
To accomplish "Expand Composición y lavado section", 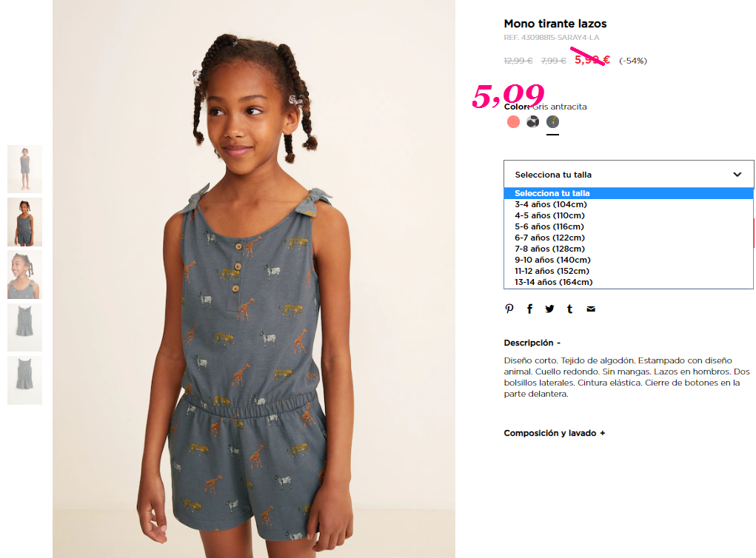I will tap(555, 433).
